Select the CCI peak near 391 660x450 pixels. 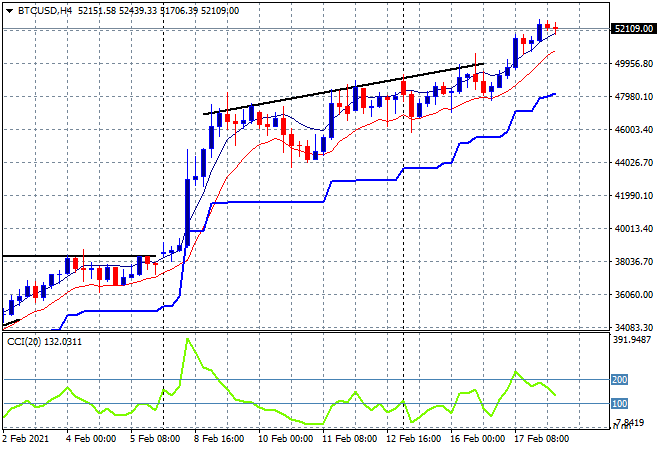pos(187,339)
